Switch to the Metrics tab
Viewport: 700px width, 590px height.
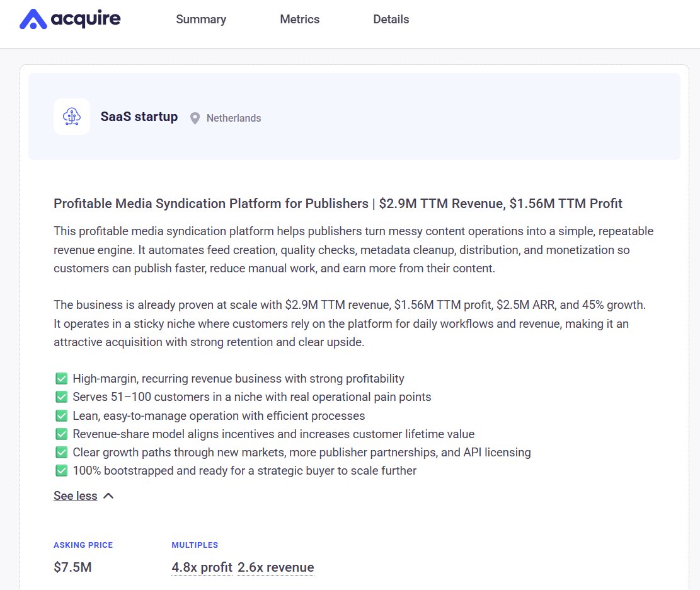click(299, 19)
